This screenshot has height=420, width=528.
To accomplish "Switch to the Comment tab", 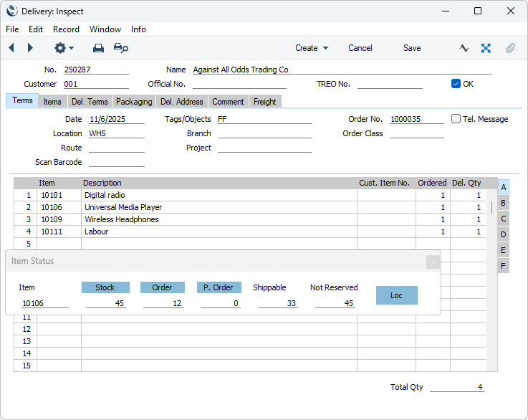I will [228, 102].
